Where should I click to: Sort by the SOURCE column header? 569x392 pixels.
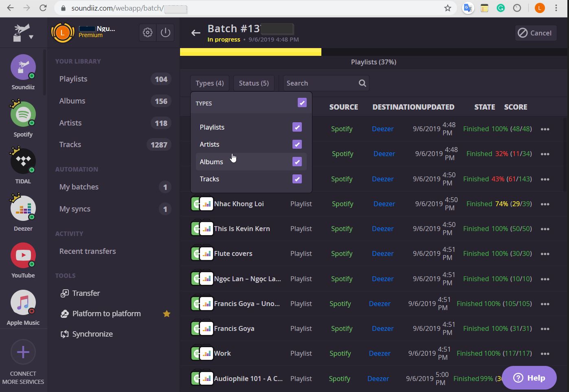point(344,107)
